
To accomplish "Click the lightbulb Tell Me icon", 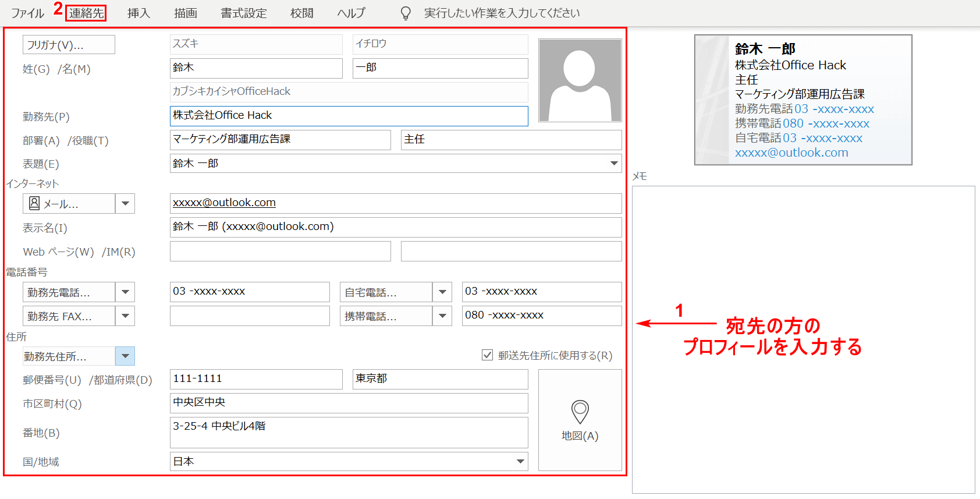I will coord(406,13).
